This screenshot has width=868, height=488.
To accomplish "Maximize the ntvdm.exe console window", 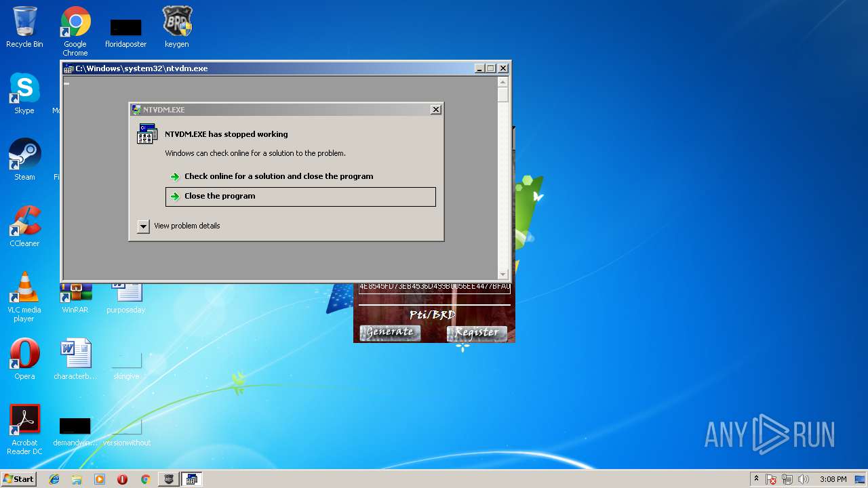I will (x=491, y=68).
